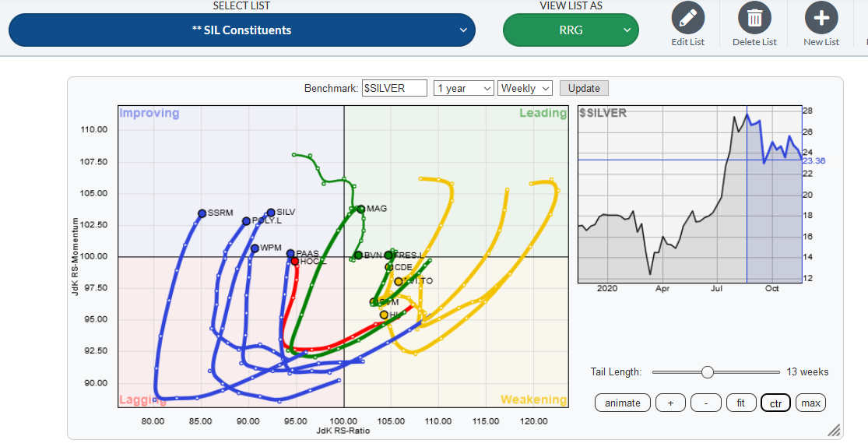Click the Update button
The width and height of the screenshot is (868, 447).
tap(584, 88)
